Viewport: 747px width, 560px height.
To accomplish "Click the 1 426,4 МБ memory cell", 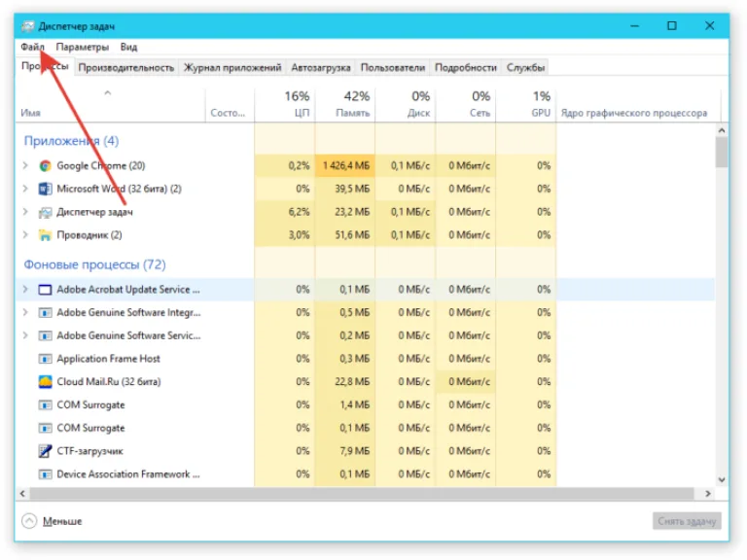I will tap(345, 165).
